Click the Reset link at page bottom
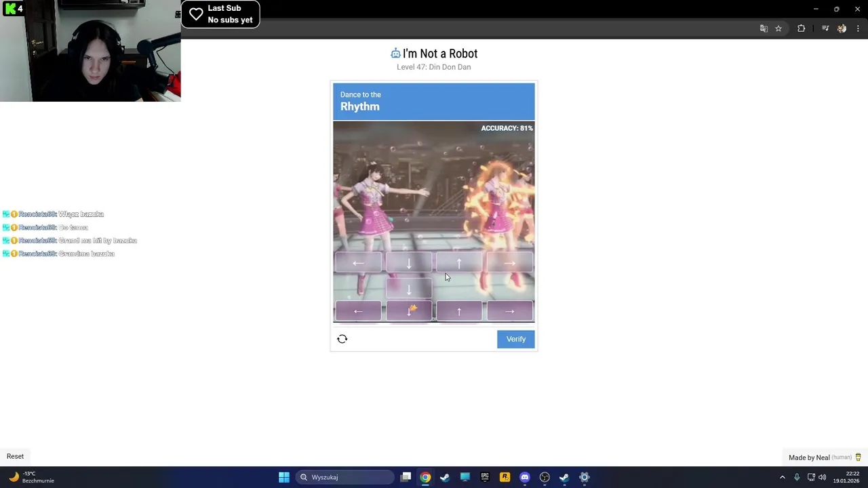Image resolution: width=868 pixels, height=488 pixels. click(x=15, y=456)
